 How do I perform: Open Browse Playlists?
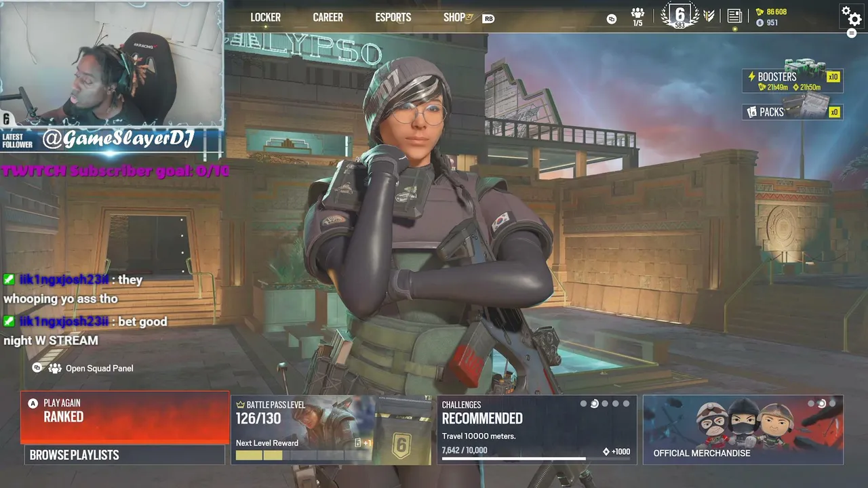[125, 455]
